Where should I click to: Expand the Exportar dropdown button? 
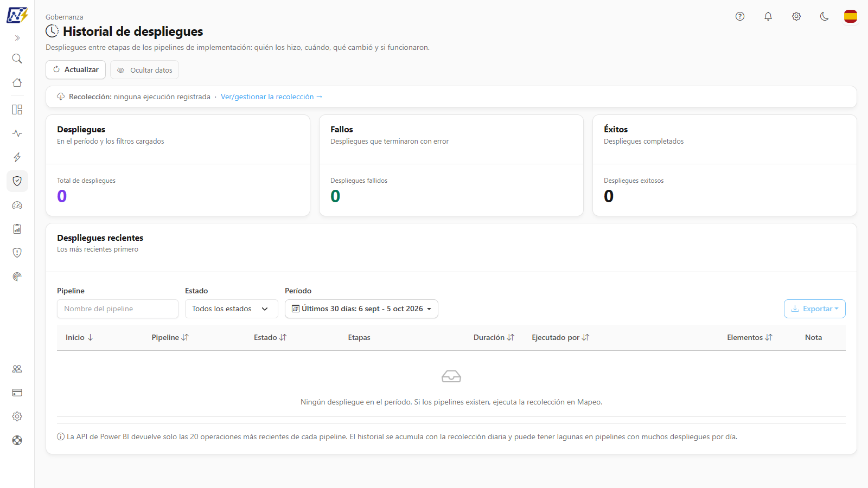815,309
